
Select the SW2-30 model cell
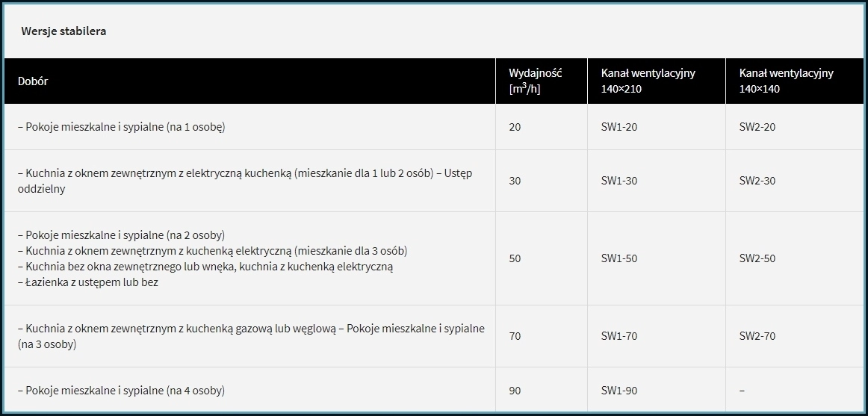coord(757,181)
